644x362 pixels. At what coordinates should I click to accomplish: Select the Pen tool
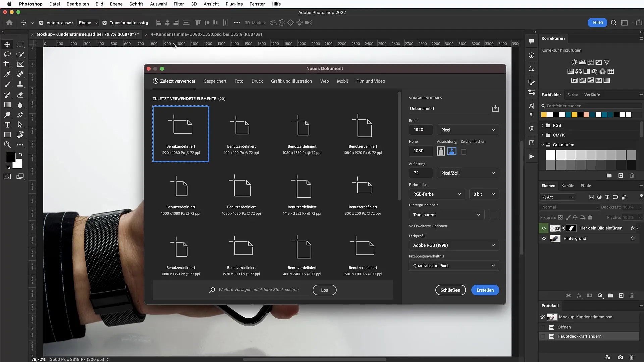point(20,115)
